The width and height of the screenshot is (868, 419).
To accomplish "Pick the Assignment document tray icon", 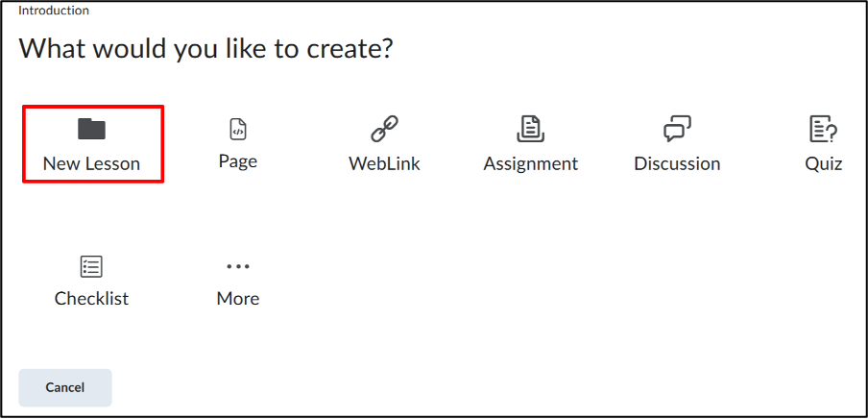I will (530, 129).
